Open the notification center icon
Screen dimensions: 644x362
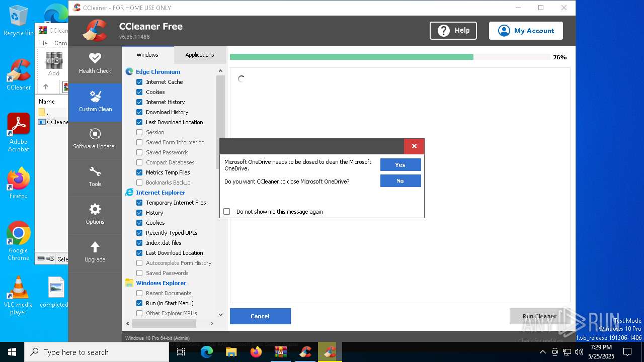click(627, 352)
